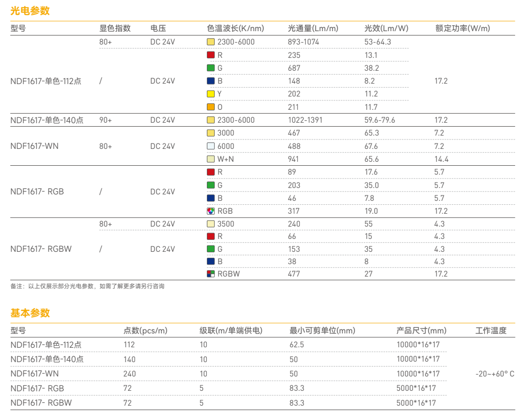This screenshot has height=419, width=532.
Task: Click the blue B swatch under 单色-112点
Action: 211,81
